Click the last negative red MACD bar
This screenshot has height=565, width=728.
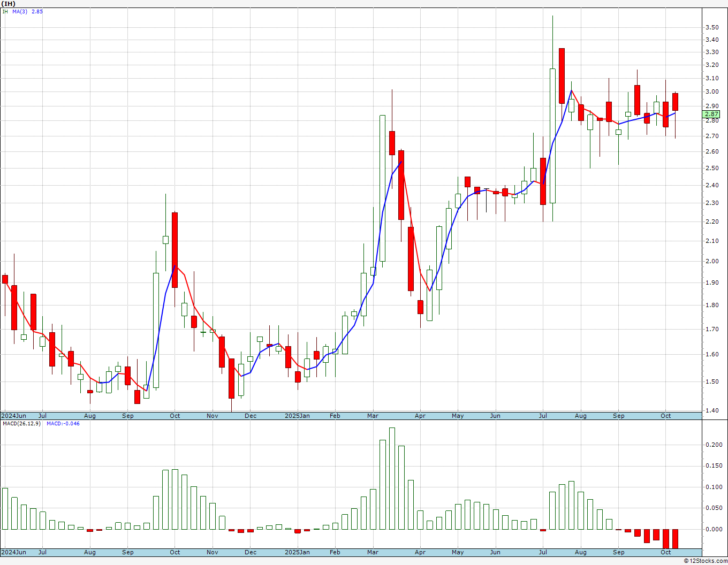tap(675, 539)
